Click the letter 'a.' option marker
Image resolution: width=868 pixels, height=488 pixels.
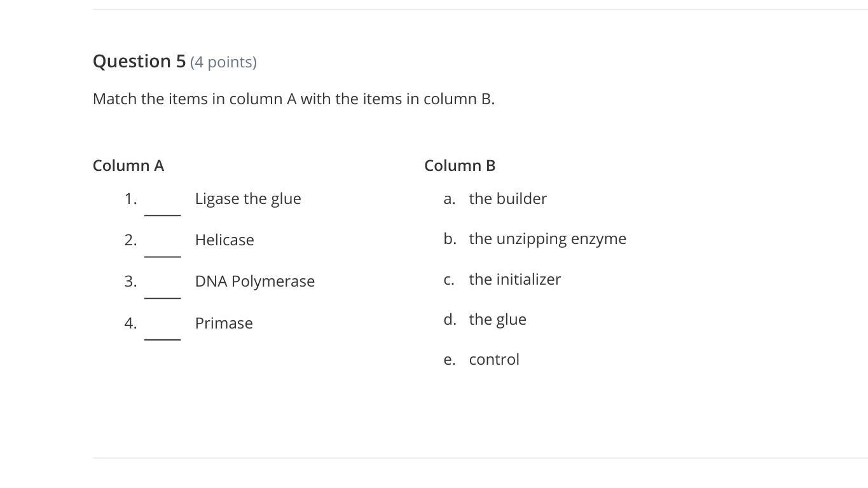450,199
